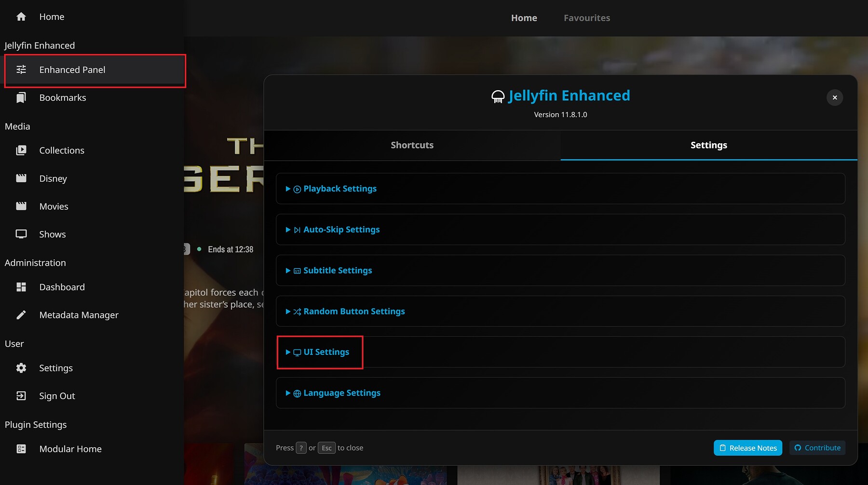Click the shuffle icon beside Random Button Settings

pos(297,312)
